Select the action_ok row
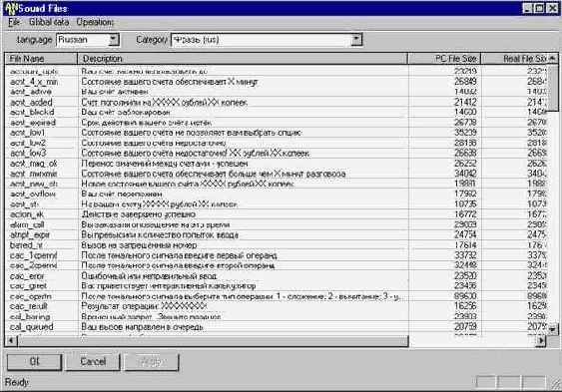The image size is (562, 392). click(x=276, y=214)
